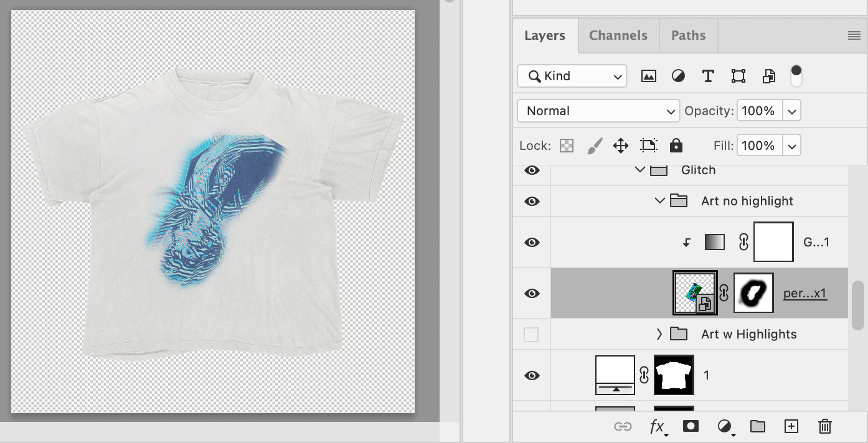The width and height of the screenshot is (868, 443).
Task: Delete layer trash icon
Action: (x=825, y=426)
